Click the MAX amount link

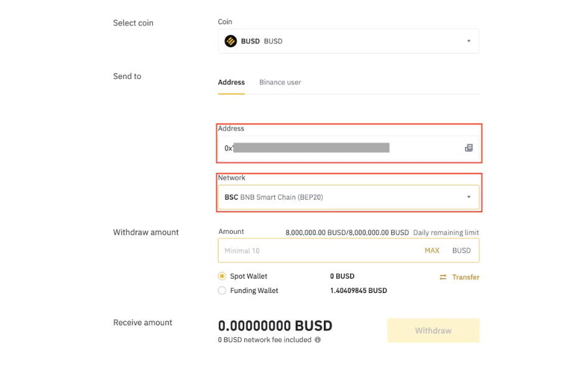coord(432,250)
